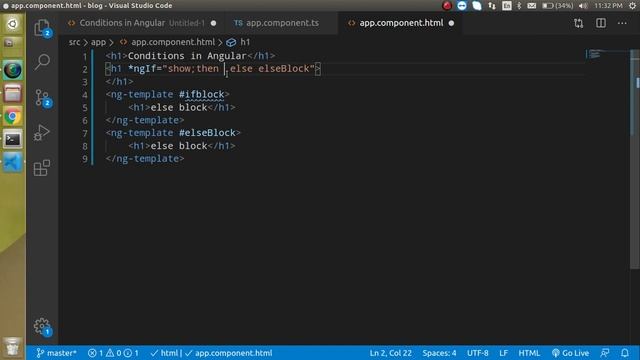640x360 pixels.
Task: Click src in the breadcrumb
Action: tap(74, 42)
